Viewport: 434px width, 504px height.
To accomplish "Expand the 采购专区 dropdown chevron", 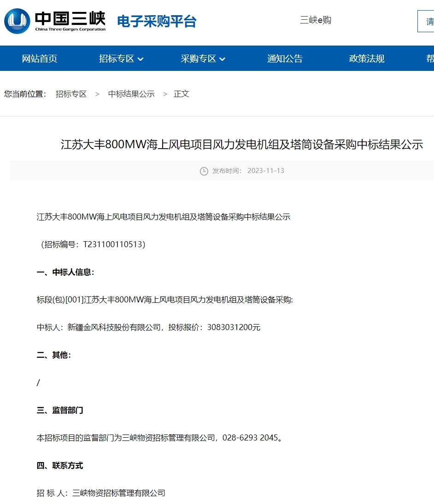I will 223,59.
